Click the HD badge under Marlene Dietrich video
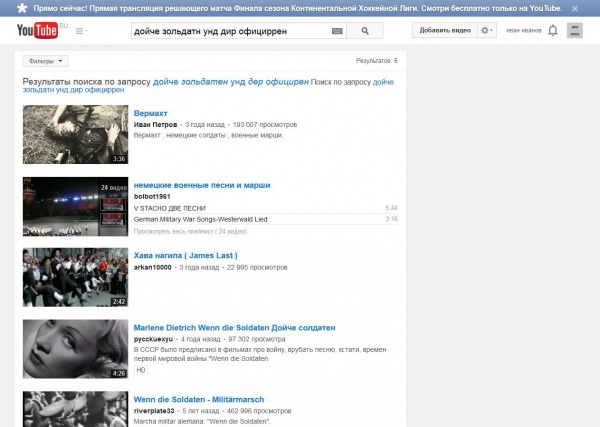Screen dimensions: 600x427 click(141, 370)
